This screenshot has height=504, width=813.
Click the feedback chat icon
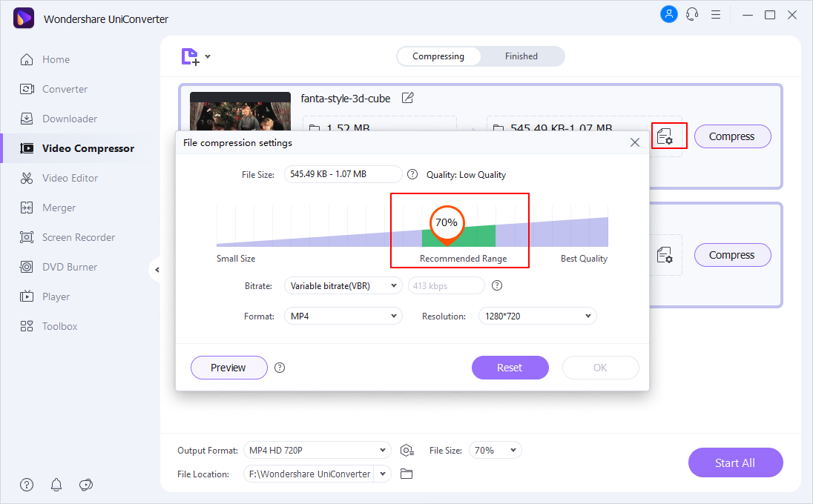(x=86, y=485)
